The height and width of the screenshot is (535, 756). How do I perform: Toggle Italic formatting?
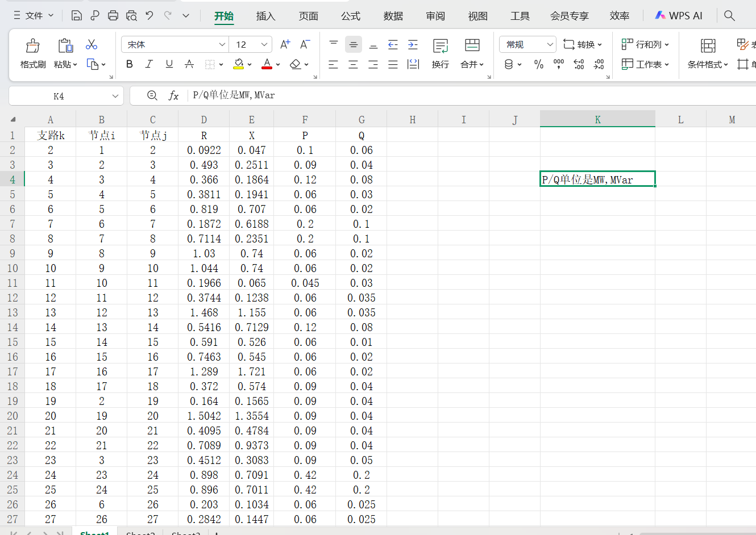tap(149, 64)
